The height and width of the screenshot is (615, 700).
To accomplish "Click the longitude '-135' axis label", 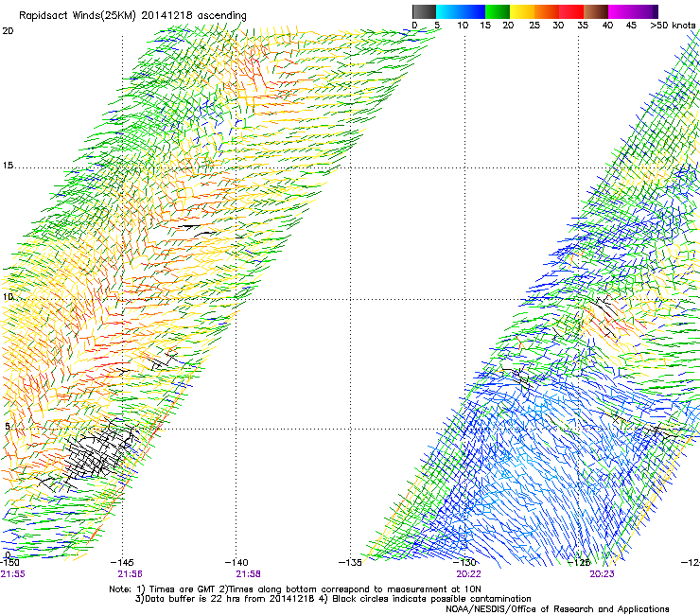I will click(350, 563).
